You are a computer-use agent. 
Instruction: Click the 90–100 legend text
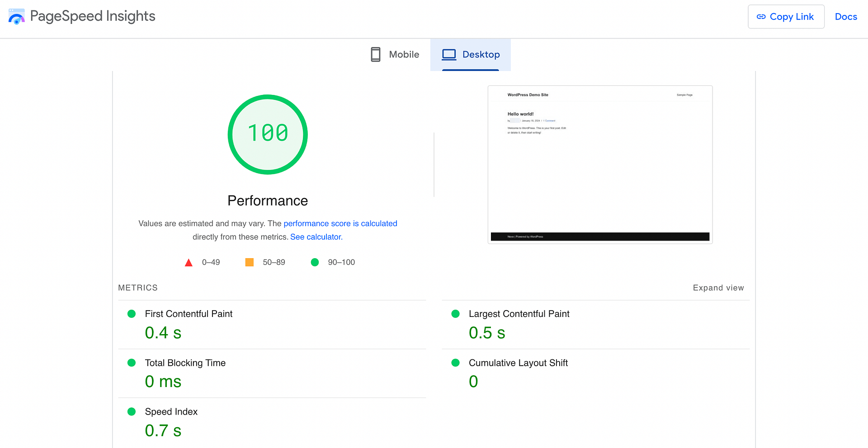click(x=341, y=262)
